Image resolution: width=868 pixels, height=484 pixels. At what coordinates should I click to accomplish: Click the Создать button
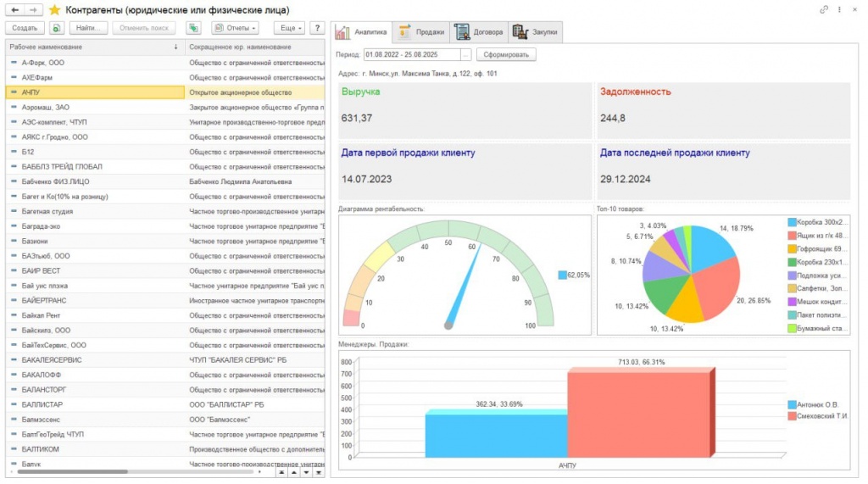[25, 28]
